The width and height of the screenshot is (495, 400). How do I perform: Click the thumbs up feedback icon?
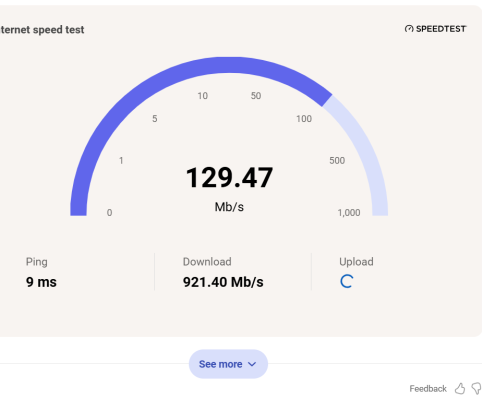point(460,388)
